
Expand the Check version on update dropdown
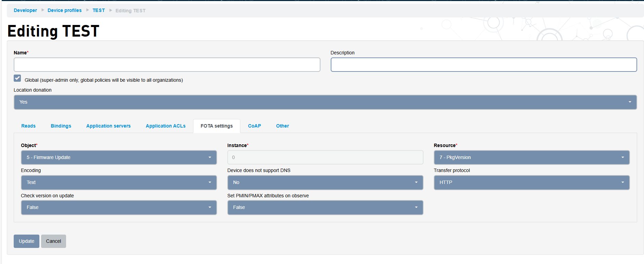coord(118,208)
